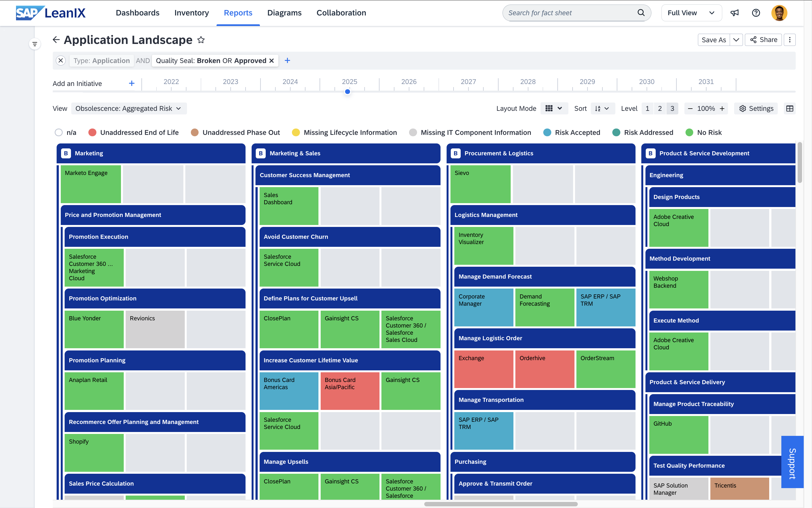Open the three-dot more options menu

790,40
